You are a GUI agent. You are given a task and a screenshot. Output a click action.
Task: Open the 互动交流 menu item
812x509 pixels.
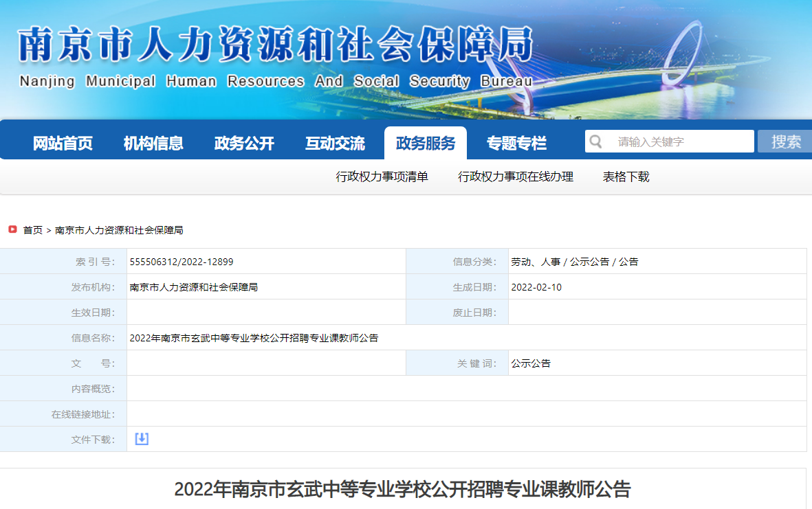335,144
